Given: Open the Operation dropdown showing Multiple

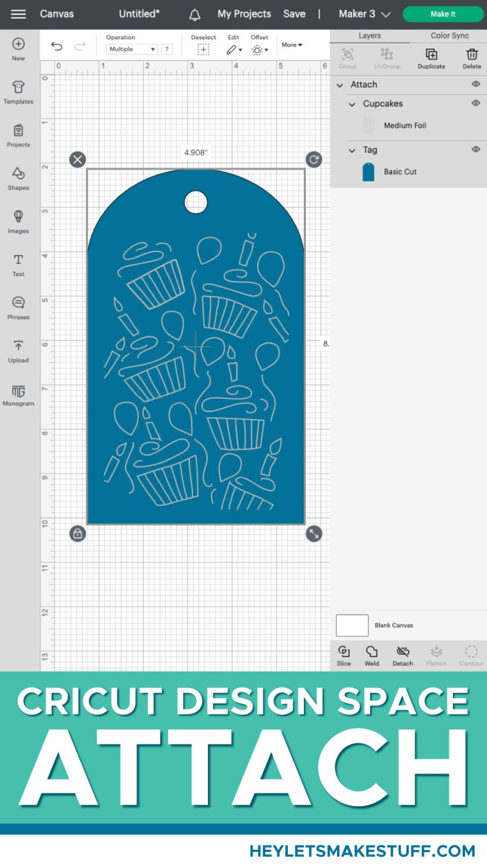Looking at the screenshot, I should (x=132, y=49).
